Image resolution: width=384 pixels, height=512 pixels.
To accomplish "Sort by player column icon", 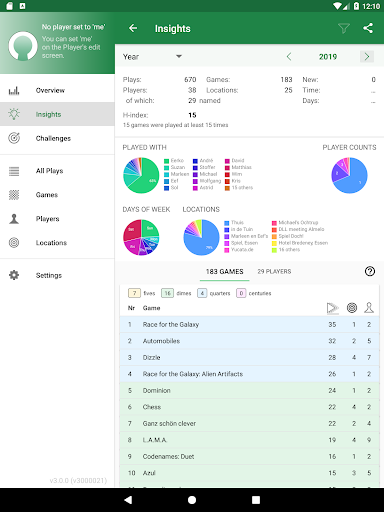I will tap(369, 308).
